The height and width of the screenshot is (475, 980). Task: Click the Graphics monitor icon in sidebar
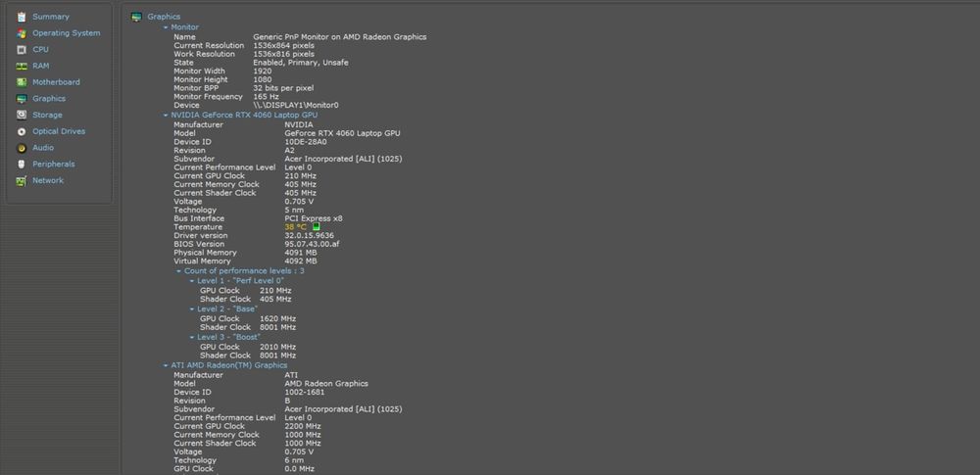[x=22, y=99]
